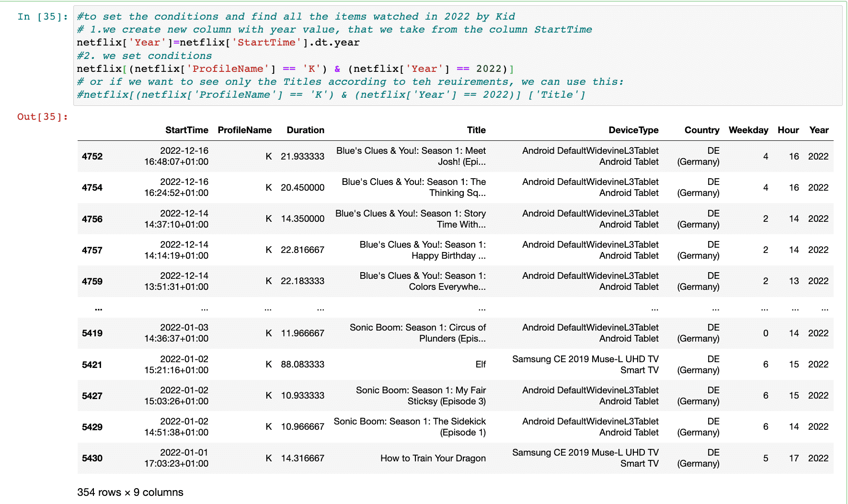Select the ProfileName column header
The image size is (848, 504).
coord(244,130)
